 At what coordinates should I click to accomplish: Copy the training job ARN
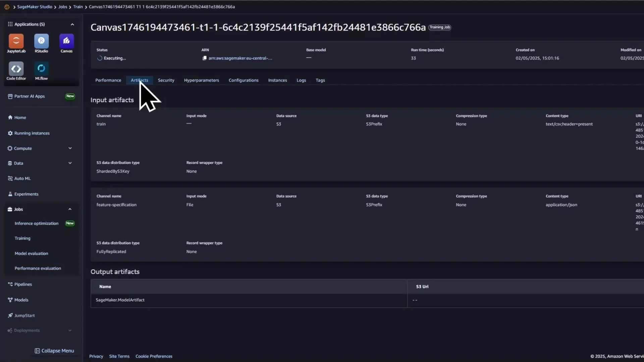[x=205, y=58]
